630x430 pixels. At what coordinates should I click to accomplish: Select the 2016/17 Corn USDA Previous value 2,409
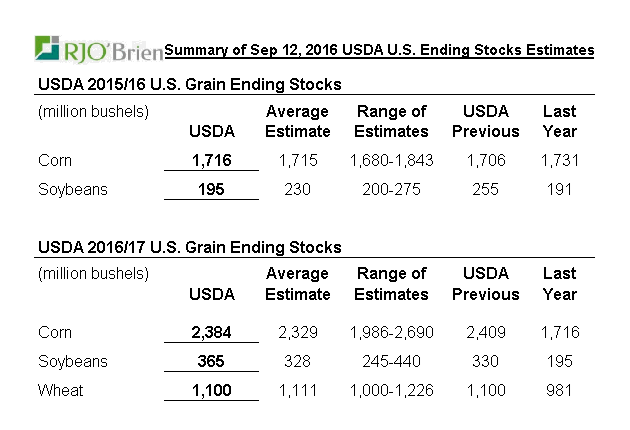(485, 332)
